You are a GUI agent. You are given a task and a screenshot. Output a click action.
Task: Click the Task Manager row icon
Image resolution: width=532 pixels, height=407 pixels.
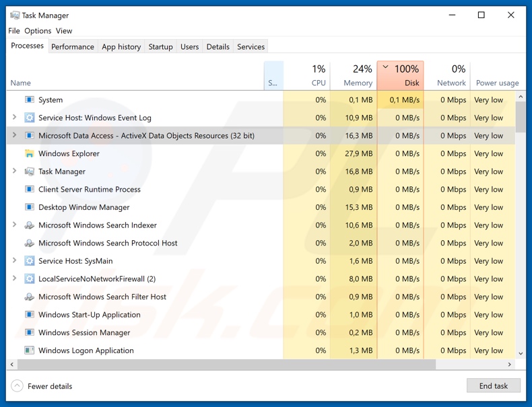pyautogui.click(x=30, y=172)
